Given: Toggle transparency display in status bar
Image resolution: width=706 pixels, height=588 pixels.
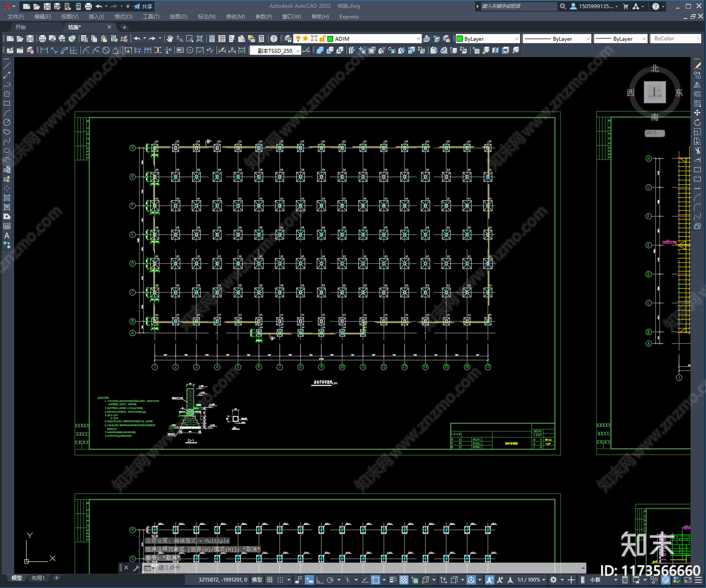Looking at the screenshot, I should click(404, 580).
